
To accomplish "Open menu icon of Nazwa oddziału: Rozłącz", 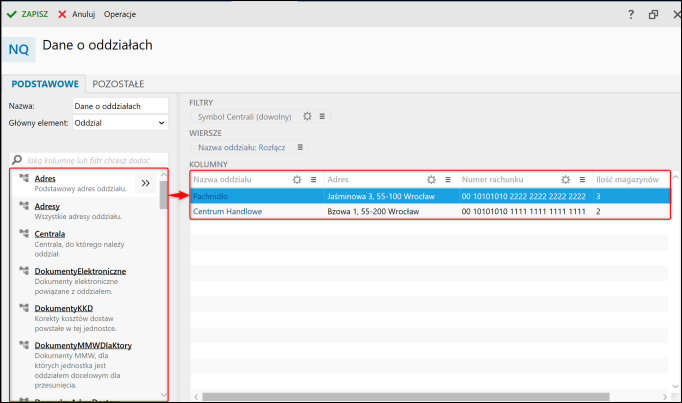I will click(300, 147).
